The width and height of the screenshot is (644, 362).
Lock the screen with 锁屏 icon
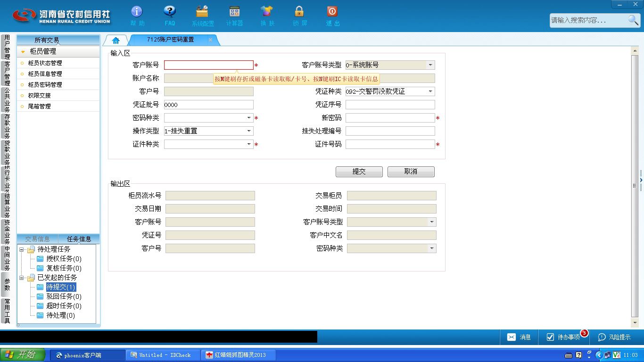coord(299,12)
